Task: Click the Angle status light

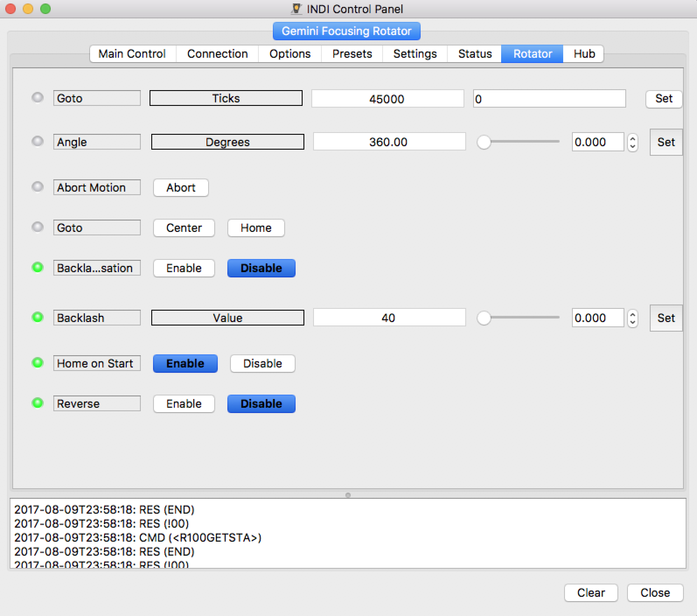Action: point(38,141)
